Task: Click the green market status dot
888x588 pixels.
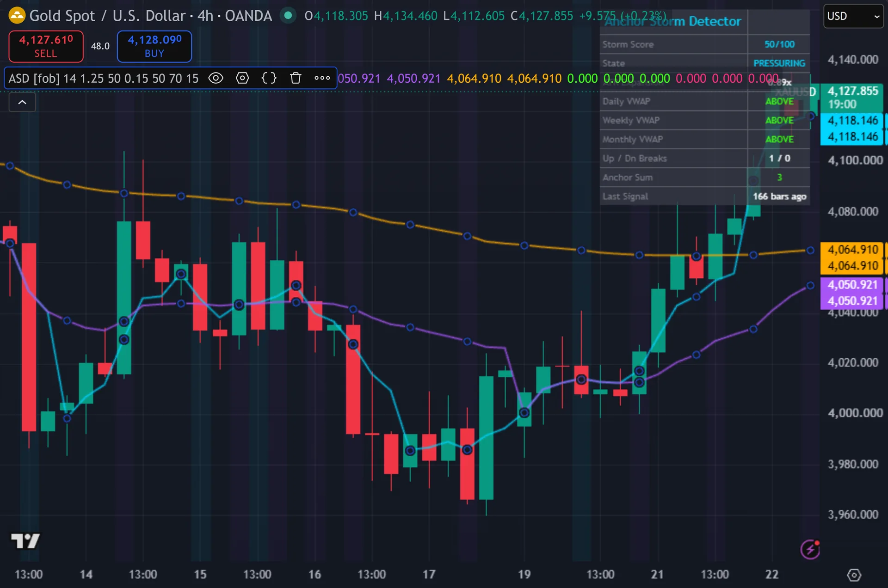Action: (288, 15)
